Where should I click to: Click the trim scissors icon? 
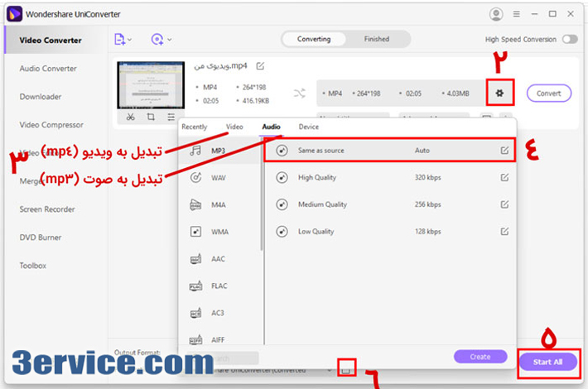[130, 117]
